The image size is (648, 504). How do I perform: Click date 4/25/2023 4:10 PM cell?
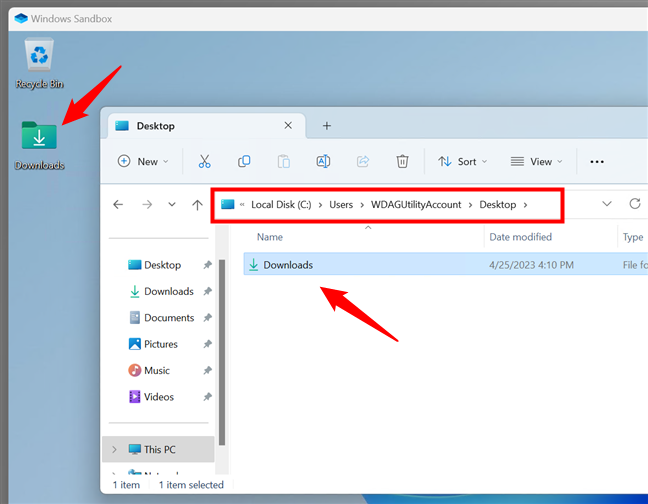(531, 265)
